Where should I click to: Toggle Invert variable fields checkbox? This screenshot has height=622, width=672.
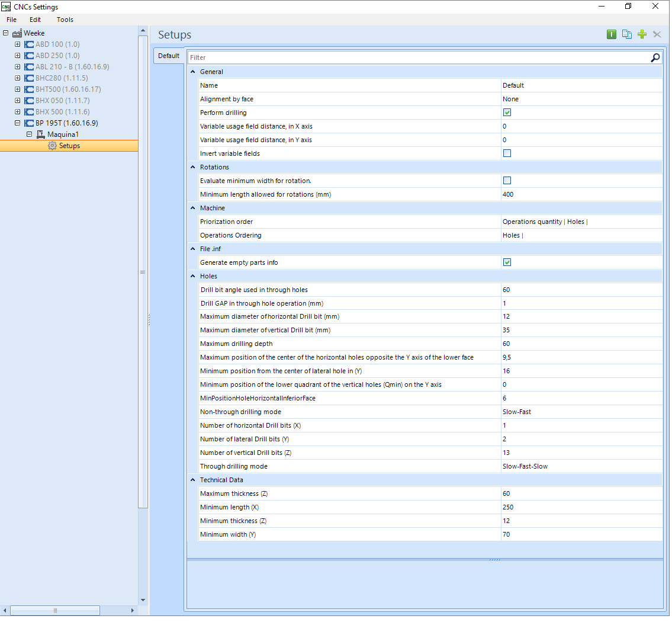(508, 153)
